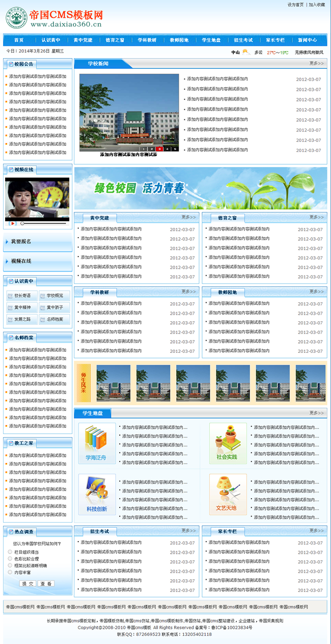Click the school logo emblem at top left
Screen dimensions: 331x644
15,18
